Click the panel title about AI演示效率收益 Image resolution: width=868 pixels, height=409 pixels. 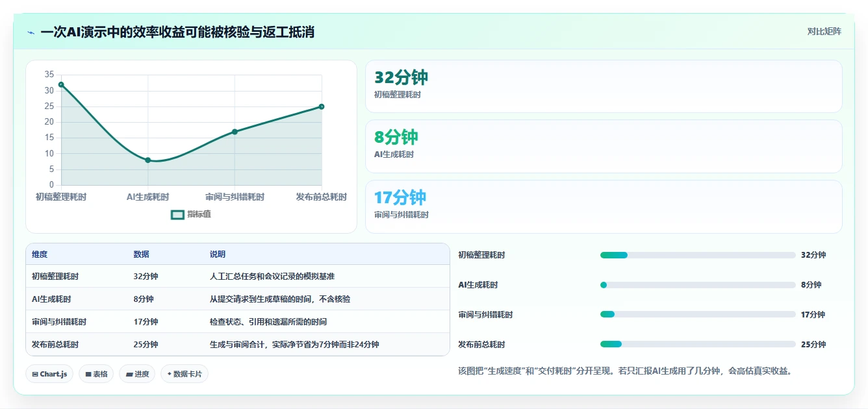pos(177,32)
